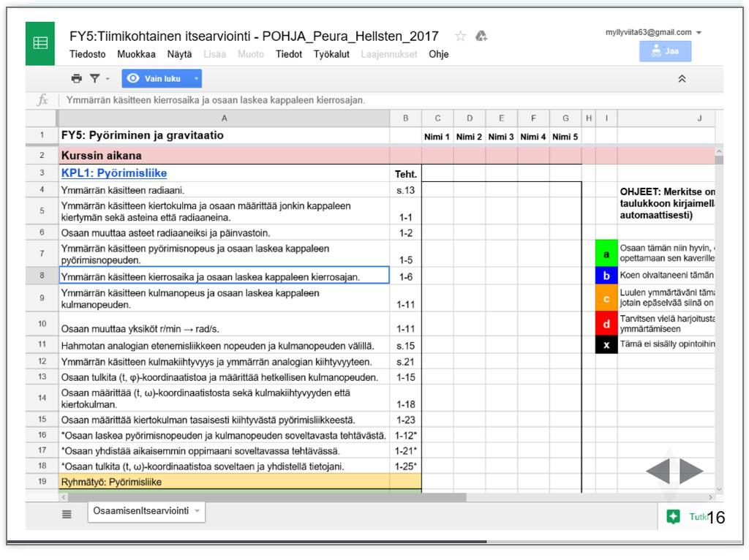Select cell 'Ymmärrän käsitteen radiaani.'
This screenshot has height=560, width=749.
(224, 190)
